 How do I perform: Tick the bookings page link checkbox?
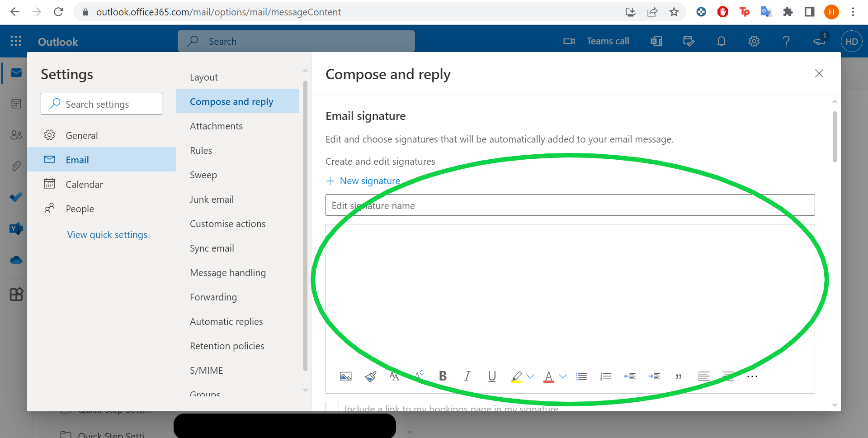point(332,407)
